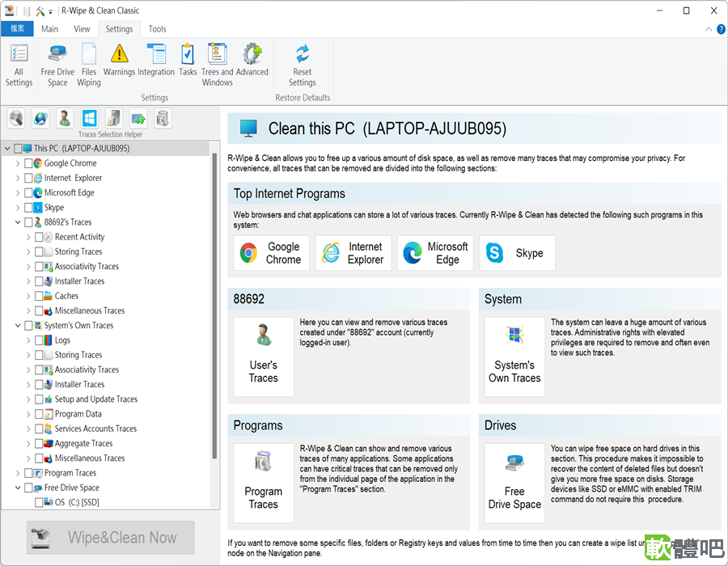Open Advanced settings gear
This screenshot has height=566, width=728.
click(x=252, y=60)
